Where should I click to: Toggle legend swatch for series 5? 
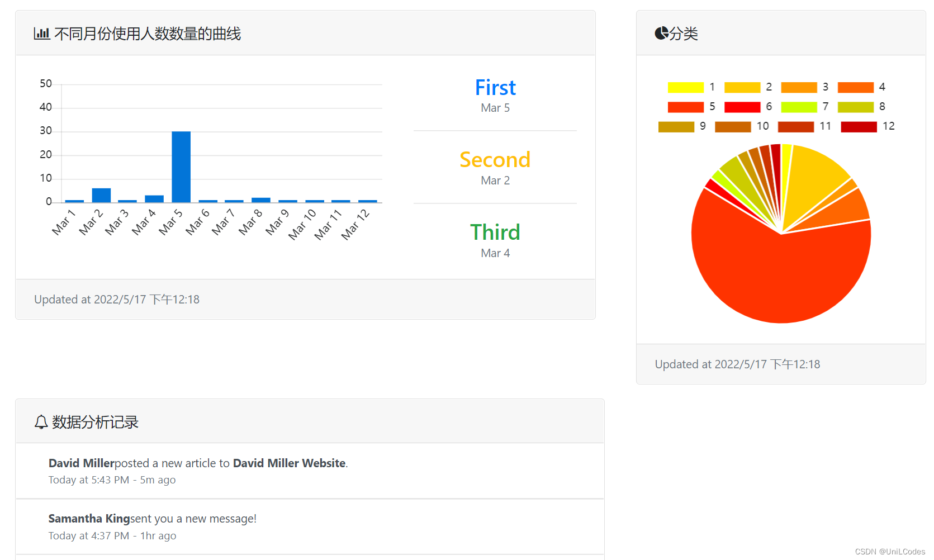tap(686, 107)
